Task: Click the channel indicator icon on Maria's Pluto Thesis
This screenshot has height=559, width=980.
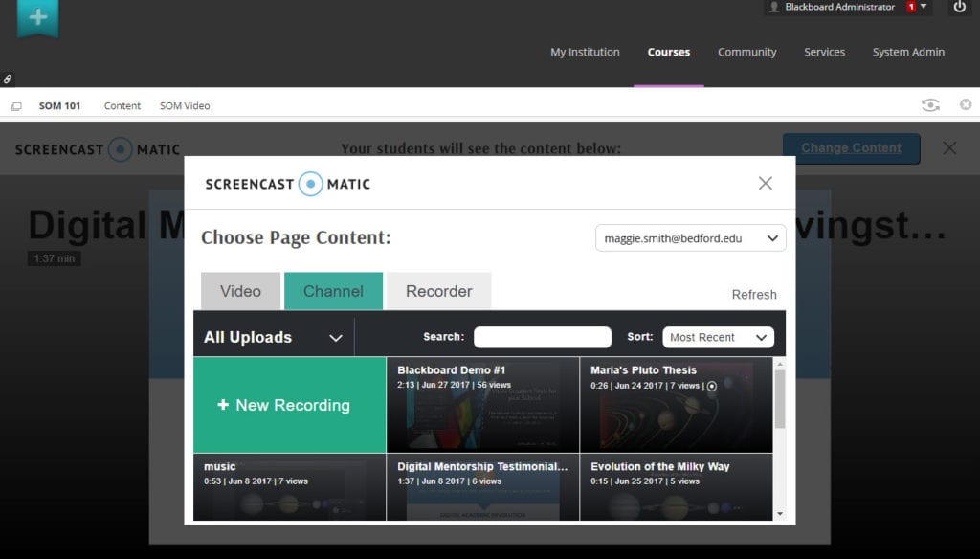Action: 711,387
